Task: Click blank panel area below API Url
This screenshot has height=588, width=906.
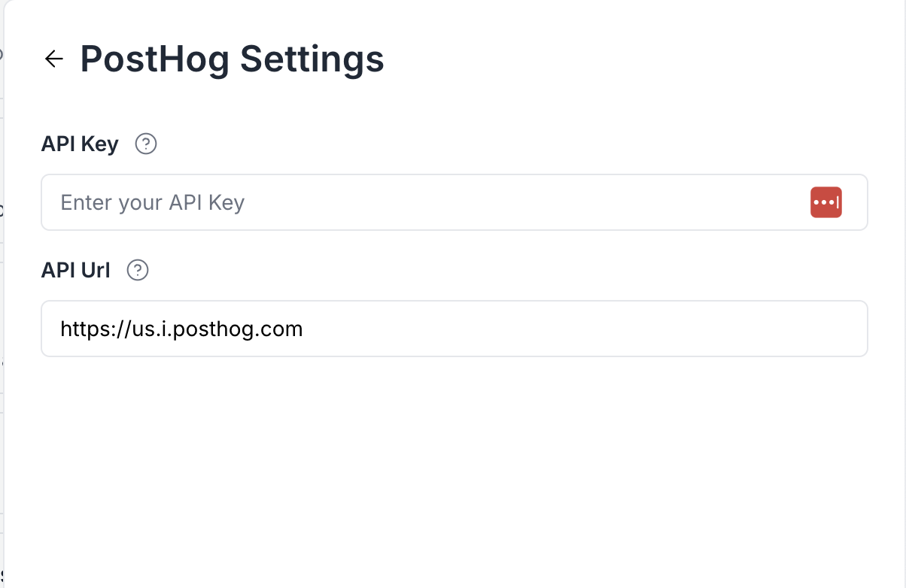Action: [451, 466]
